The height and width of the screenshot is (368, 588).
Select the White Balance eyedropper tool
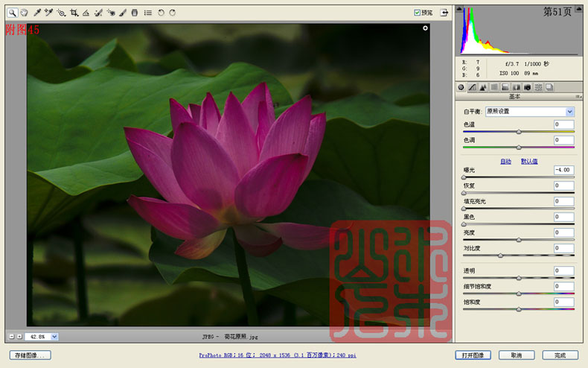coord(36,13)
